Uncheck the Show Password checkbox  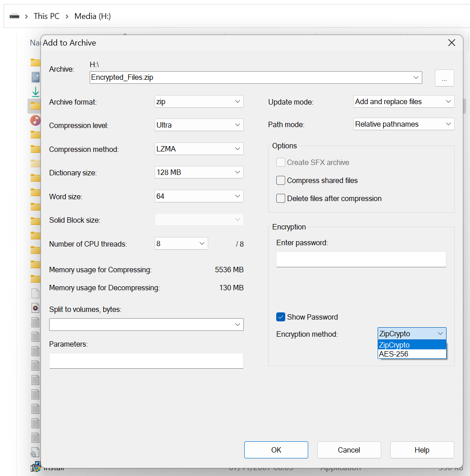(x=281, y=317)
